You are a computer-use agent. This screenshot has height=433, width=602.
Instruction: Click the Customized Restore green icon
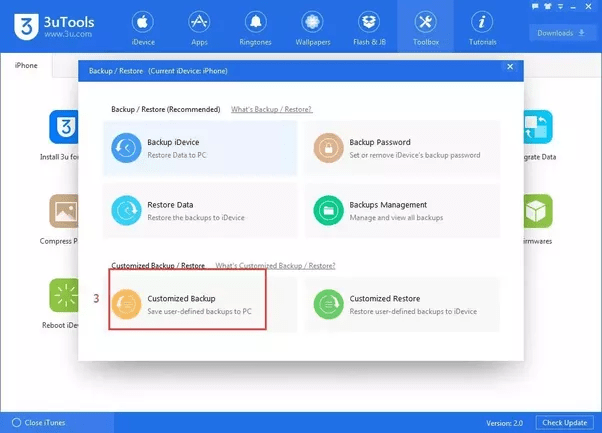328,304
